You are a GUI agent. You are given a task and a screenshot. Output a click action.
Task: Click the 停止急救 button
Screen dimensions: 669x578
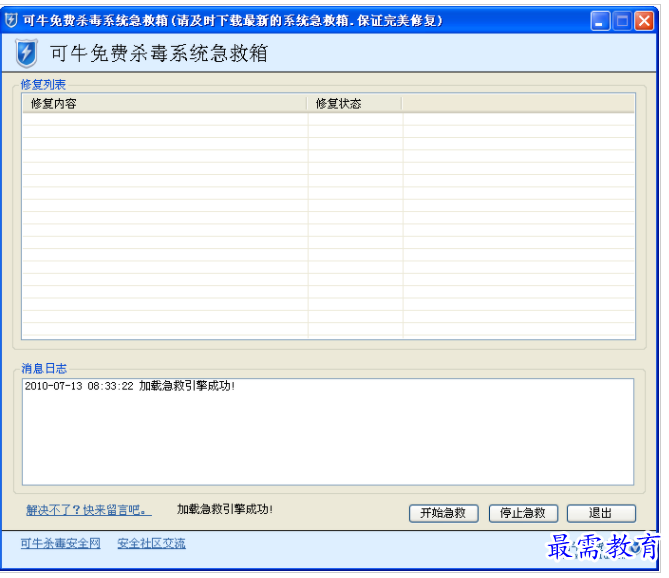tap(523, 513)
